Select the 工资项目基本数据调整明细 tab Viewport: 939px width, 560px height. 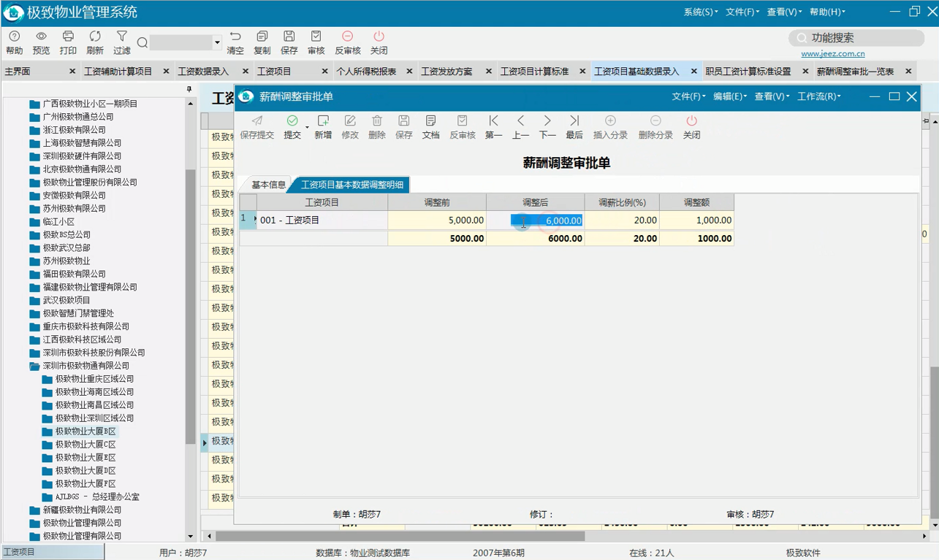352,185
